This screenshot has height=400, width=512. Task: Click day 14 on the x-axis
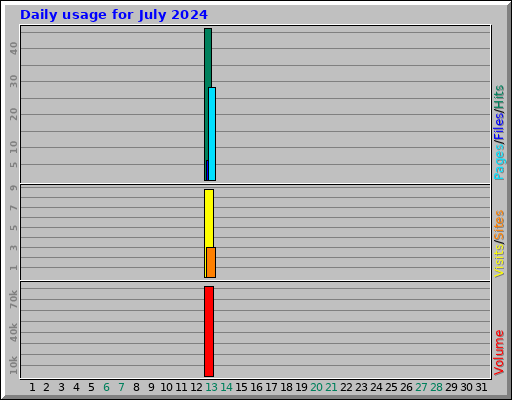[226, 387]
